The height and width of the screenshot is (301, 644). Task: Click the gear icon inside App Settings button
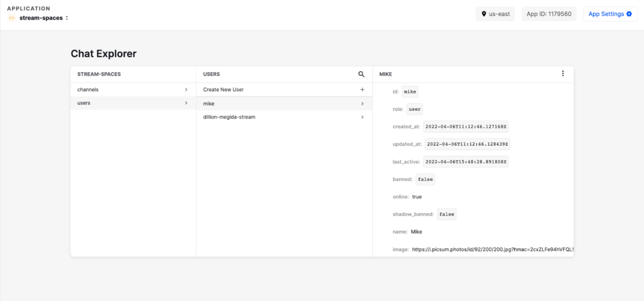pos(629,14)
